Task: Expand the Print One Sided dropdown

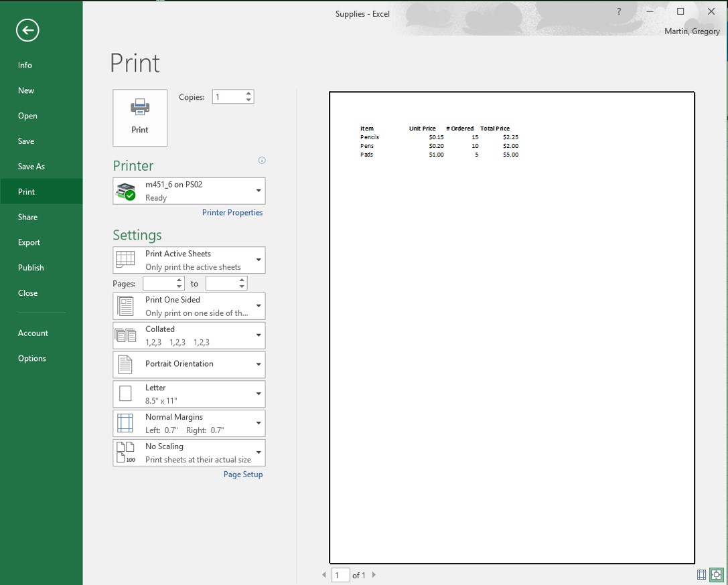Action: tap(258, 305)
